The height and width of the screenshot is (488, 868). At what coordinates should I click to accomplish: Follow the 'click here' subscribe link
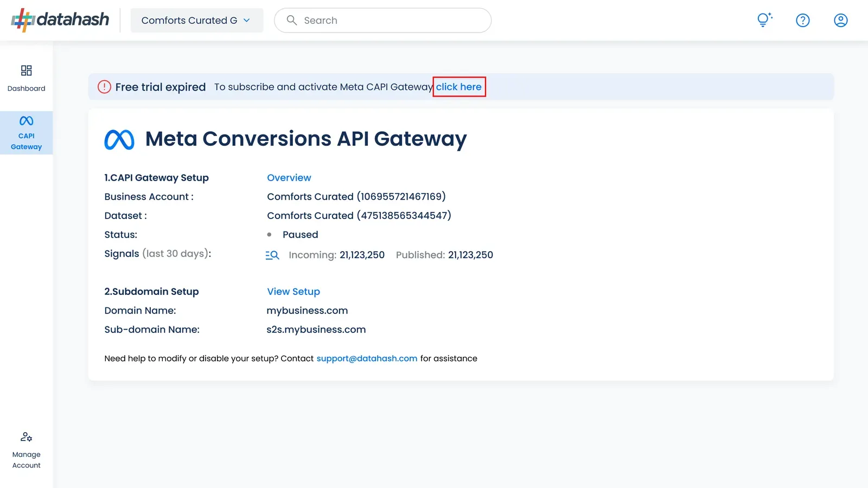[459, 87]
